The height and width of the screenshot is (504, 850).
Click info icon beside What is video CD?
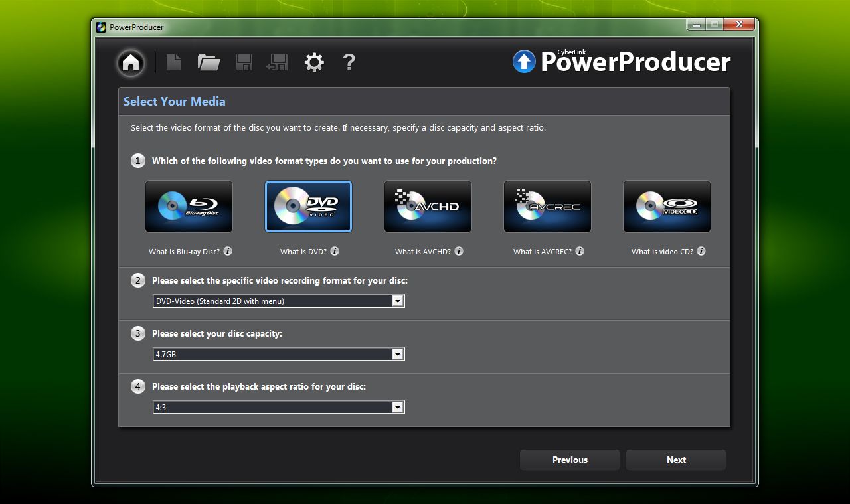(701, 252)
